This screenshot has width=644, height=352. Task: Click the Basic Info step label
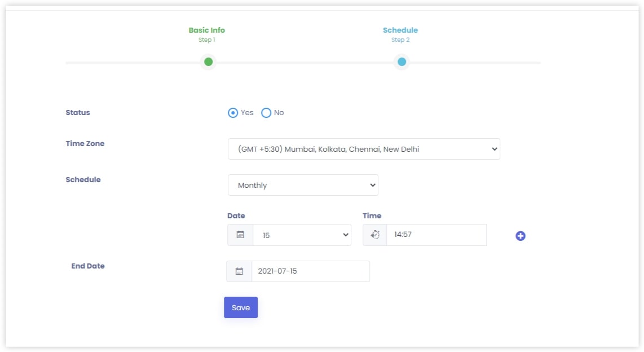pos(207,30)
